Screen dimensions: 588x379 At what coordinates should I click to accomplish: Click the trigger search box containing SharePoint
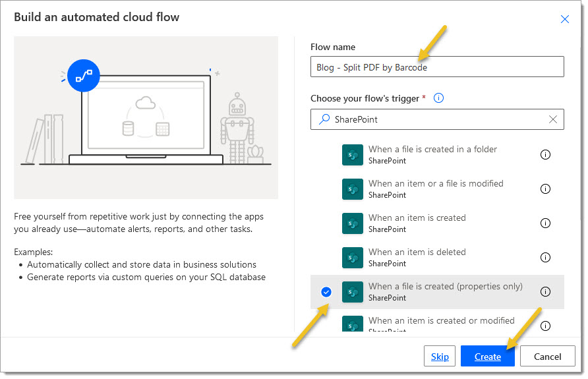pos(437,119)
